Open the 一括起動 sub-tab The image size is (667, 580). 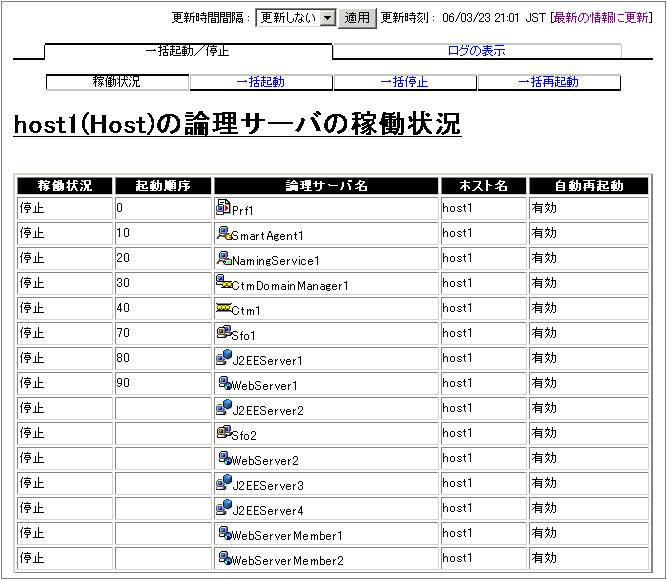click(260, 82)
